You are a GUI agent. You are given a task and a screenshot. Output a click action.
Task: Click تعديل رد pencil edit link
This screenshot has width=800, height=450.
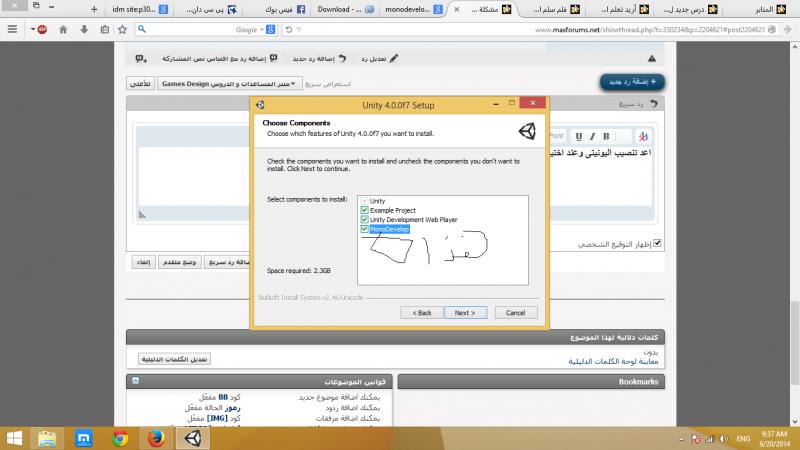[x=379, y=59]
